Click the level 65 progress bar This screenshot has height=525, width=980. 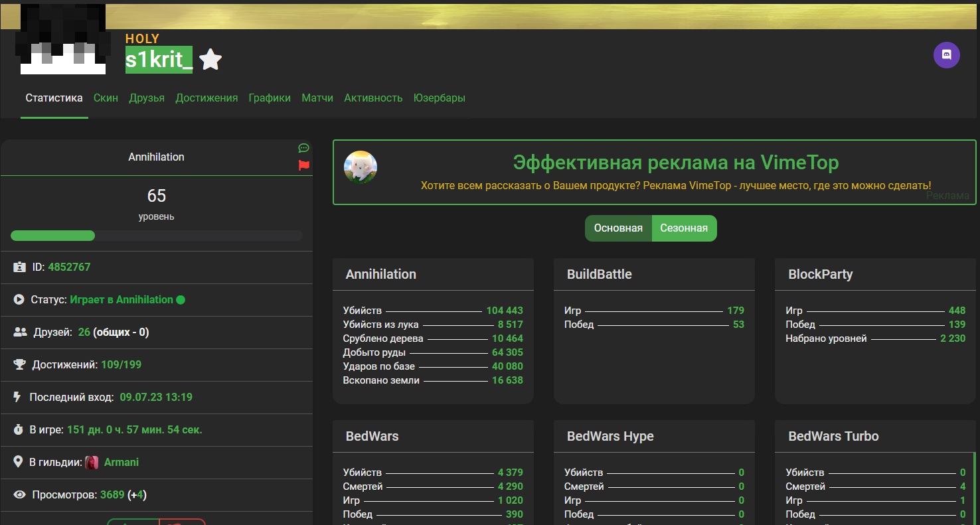tap(156, 236)
